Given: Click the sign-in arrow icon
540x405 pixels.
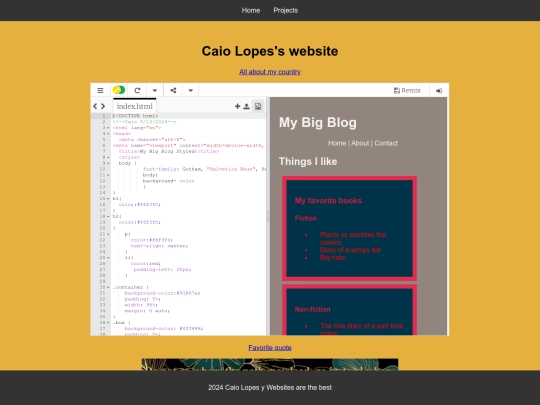Looking at the screenshot, I should [x=439, y=91].
